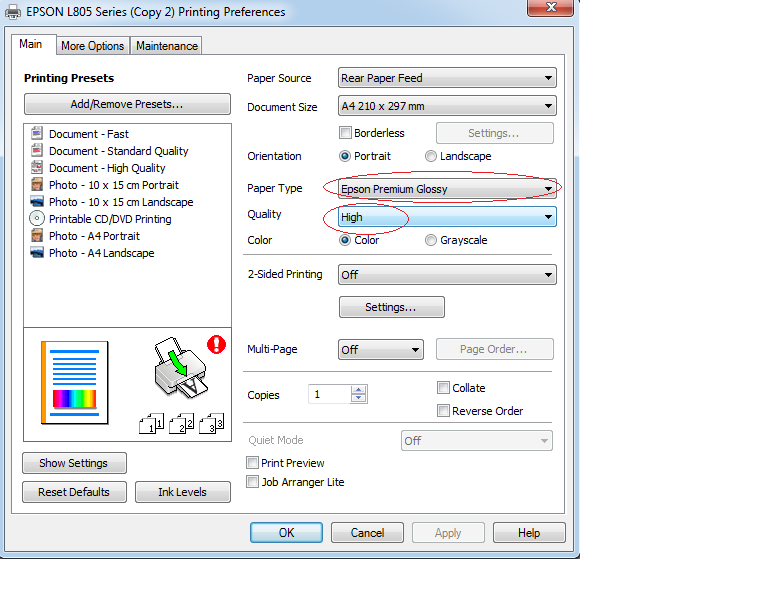This screenshot has height=614, width=768.
Task: Pick the Photo - 10 x 15 cm Portrait preset icon
Action: coord(37,185)
